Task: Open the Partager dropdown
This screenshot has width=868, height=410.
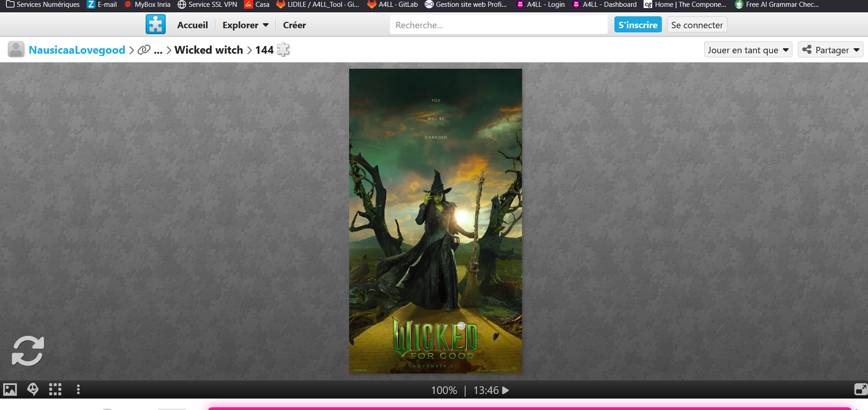Action: point(830,50)
